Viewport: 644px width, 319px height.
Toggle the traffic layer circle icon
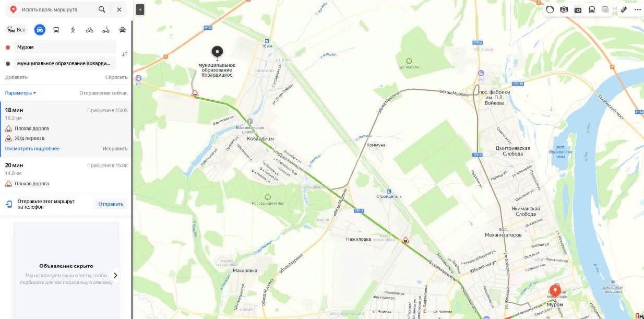click(550, 9)
